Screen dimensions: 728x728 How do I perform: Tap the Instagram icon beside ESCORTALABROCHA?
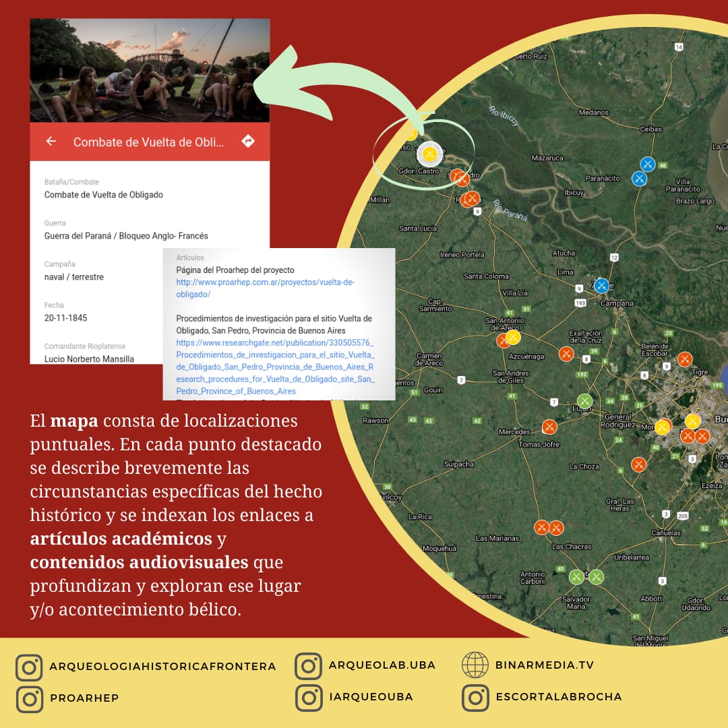point(475,698)
